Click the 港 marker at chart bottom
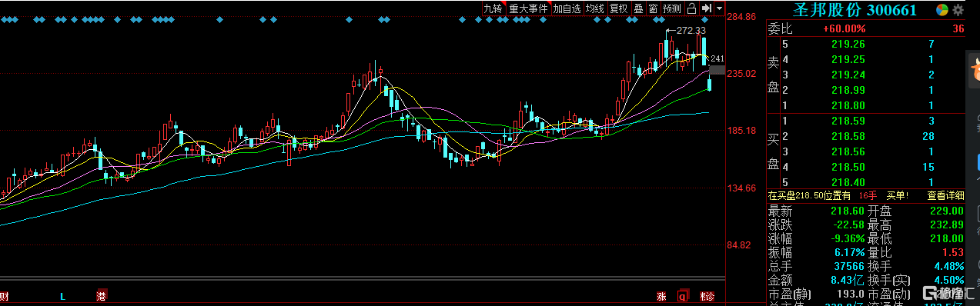This screenshot has width=980, height=306. [x=101, y=296]
